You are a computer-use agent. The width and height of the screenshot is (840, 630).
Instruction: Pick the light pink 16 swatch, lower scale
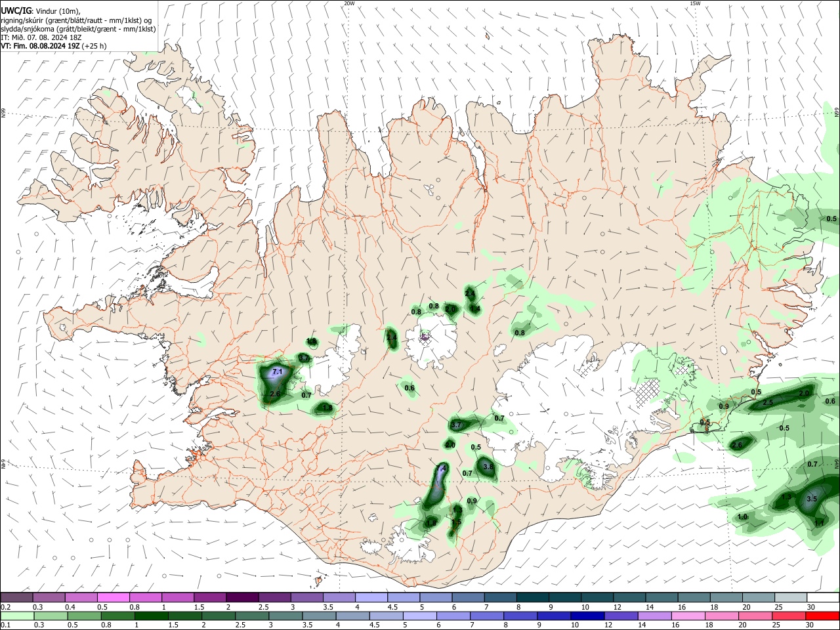(687, 616)
